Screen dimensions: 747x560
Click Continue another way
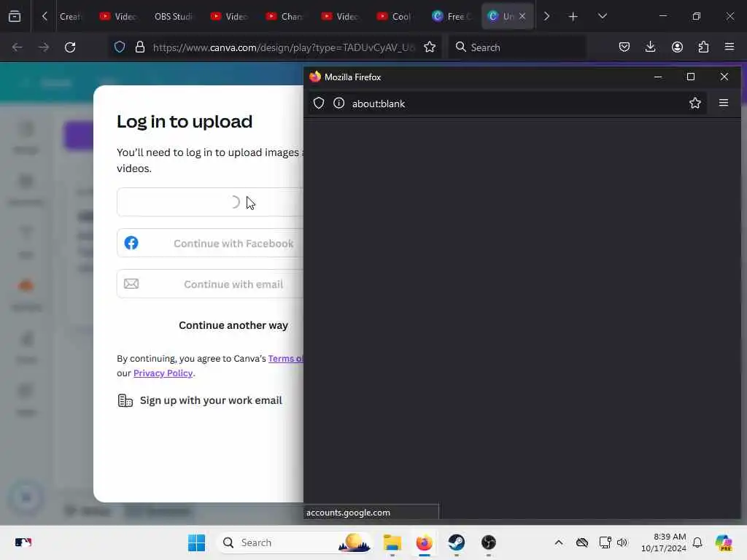(x=233, y=325)
